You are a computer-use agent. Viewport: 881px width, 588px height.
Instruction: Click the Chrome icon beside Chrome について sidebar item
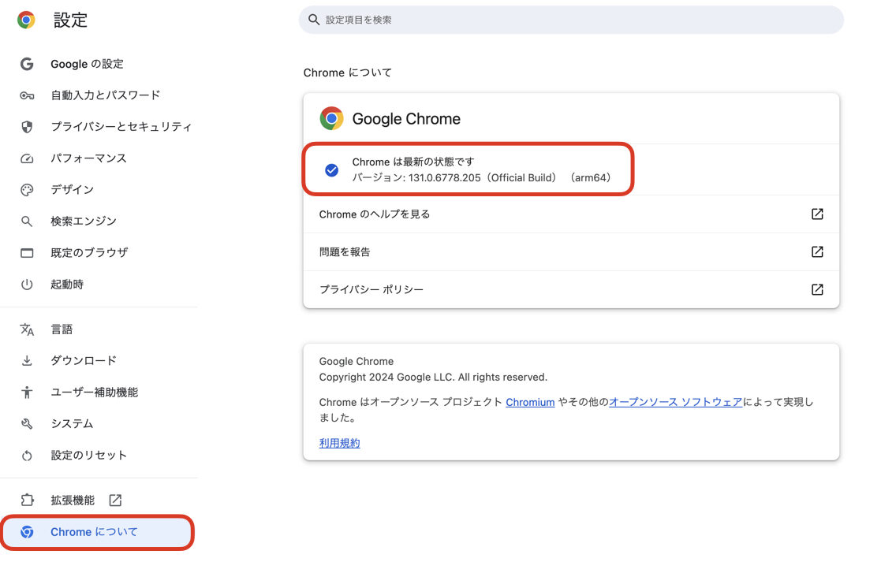26,532
